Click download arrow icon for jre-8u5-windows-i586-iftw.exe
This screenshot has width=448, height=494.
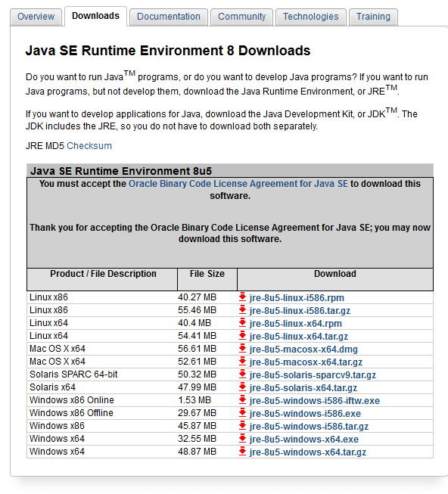click(x=242, y=399)
